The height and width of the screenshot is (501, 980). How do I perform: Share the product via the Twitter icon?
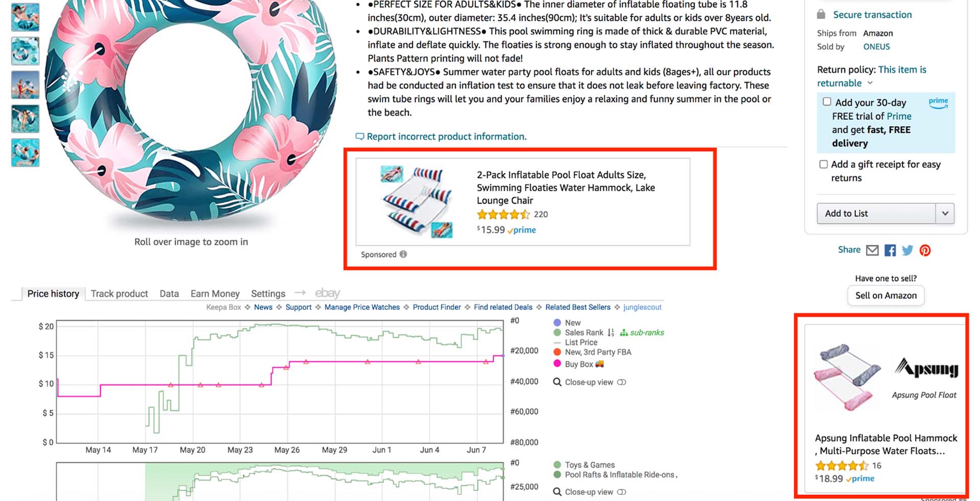[x=908, y=250]
